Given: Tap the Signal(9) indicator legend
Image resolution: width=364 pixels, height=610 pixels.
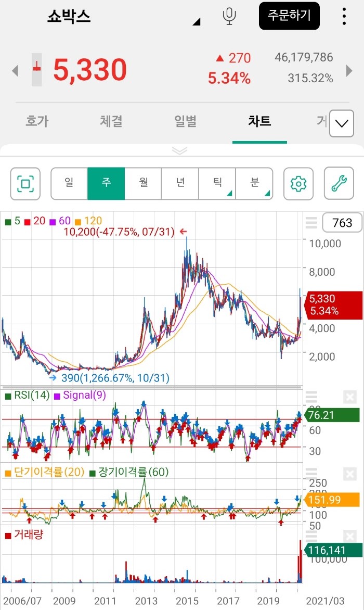Looking at the screenshot, I should [x=80, y=395].
